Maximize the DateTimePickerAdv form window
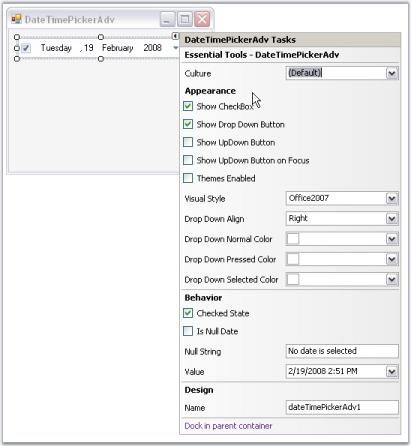This screenshot has height=446, width=411. click(x=185, y=19)
